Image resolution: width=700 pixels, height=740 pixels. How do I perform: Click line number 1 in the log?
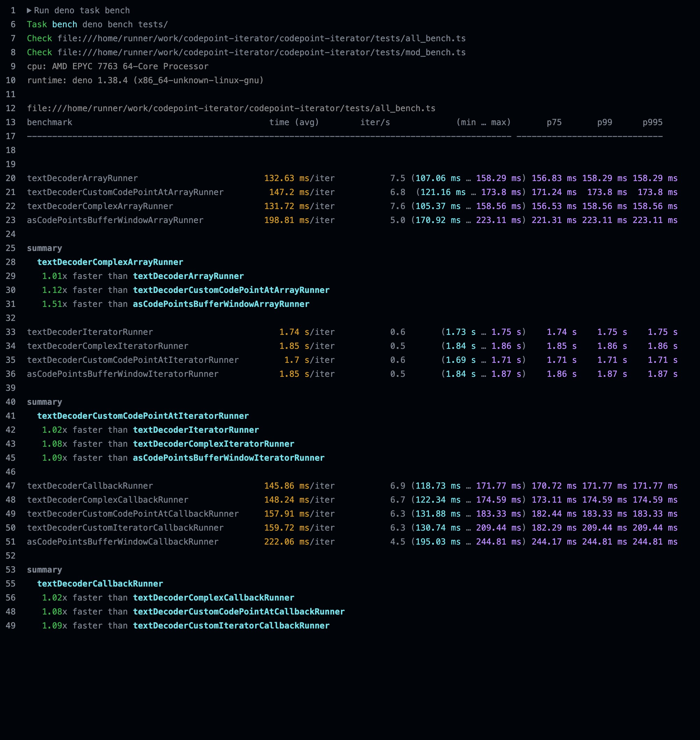(x=13, y=10)
